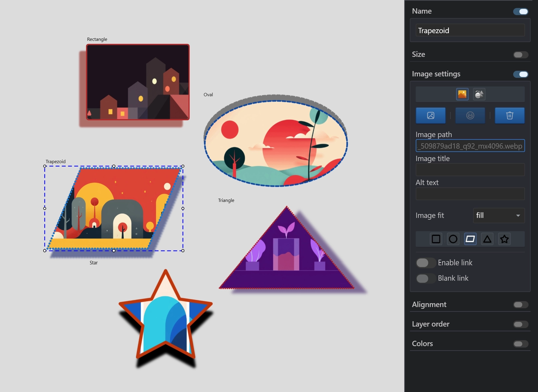Screen dimensions: 538x392
Task: Click the Colors section heading
Action: click(x=422, y=343)
